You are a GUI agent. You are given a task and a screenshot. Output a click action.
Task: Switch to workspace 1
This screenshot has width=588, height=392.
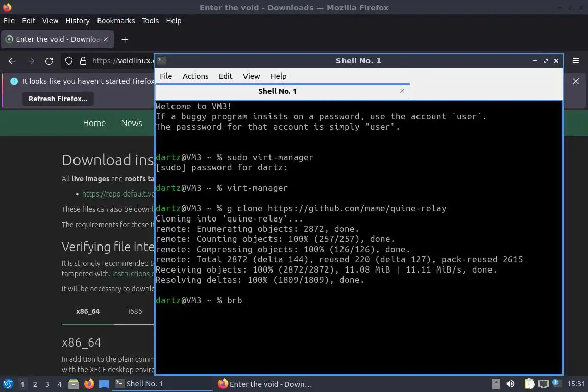(23, 384)
